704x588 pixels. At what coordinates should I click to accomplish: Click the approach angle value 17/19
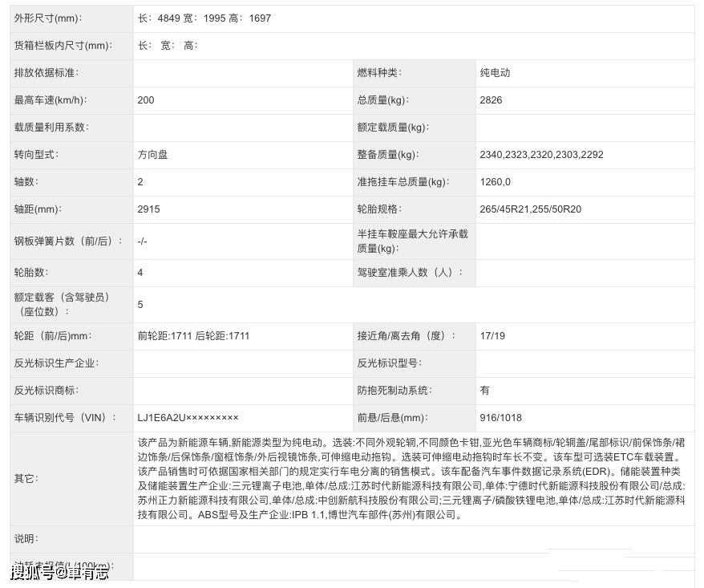click(496, 335)
